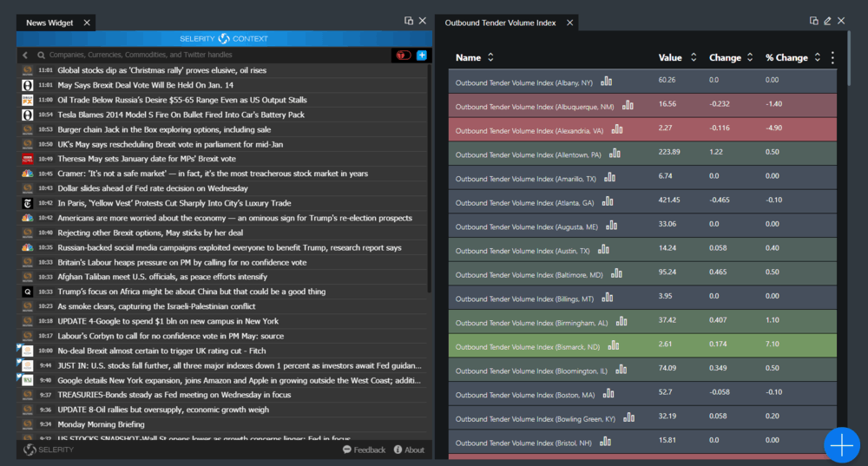The image size is (868, 466).
Task: Open the Monday Morning Briefing headline
Action: [101, 424]
